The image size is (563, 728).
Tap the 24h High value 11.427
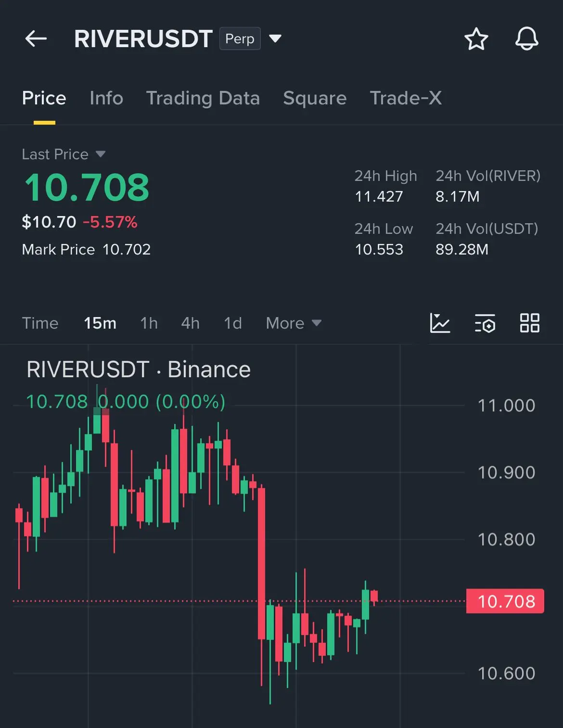tap(379, 196)
